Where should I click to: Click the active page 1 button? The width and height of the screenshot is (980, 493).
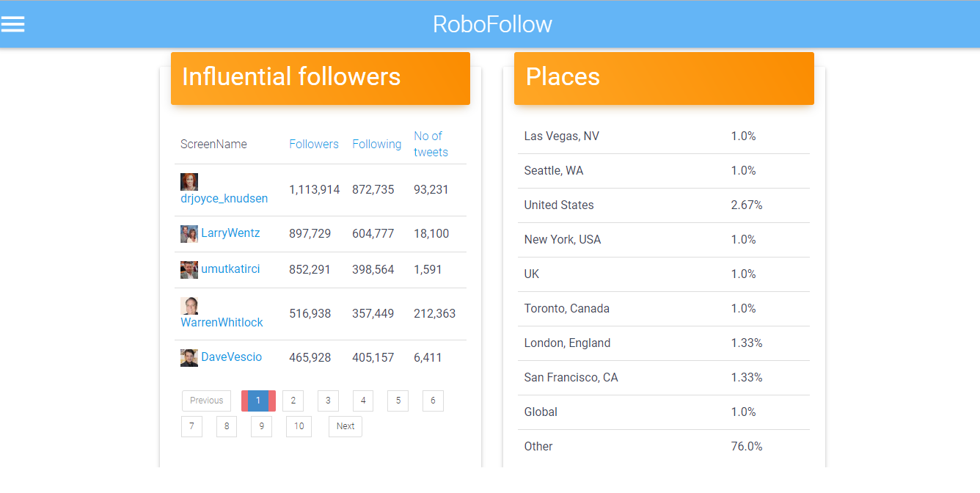click(258, 401)
